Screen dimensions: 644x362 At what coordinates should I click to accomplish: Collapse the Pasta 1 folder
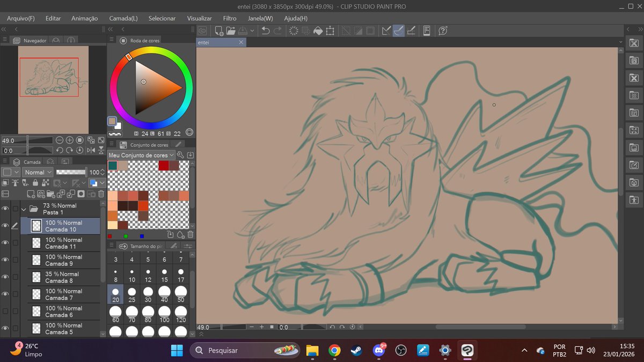point(24,209)
